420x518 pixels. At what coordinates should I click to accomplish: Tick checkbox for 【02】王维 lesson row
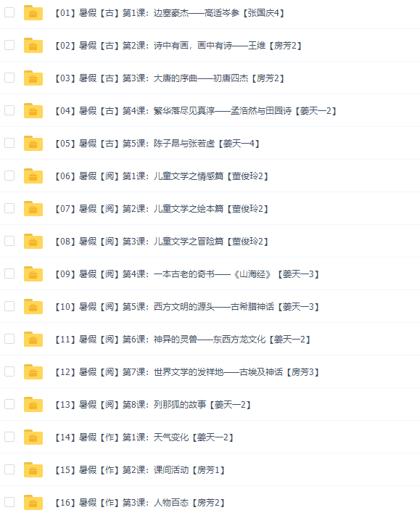[x=9, y=45]
